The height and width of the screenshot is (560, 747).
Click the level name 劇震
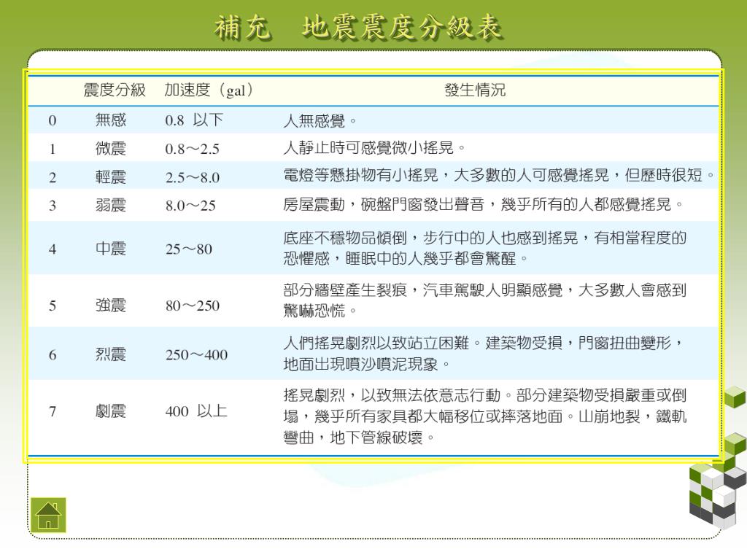point(111,411)
